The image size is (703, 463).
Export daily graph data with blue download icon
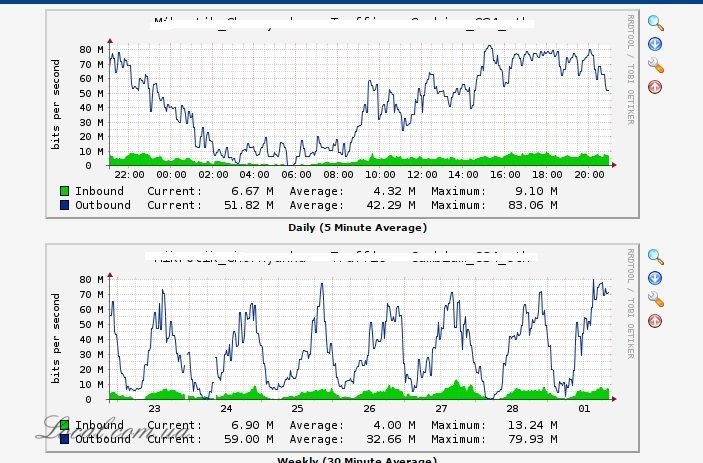(655, 44)
